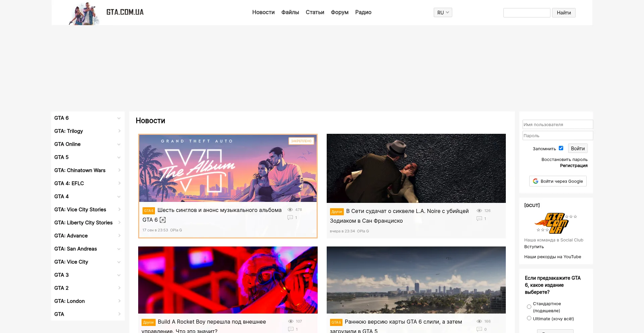Open the Новости menu item
Image resolution: width=644 pixels, height=333 pixels.
pyautogui.click(x=263, y=12)
